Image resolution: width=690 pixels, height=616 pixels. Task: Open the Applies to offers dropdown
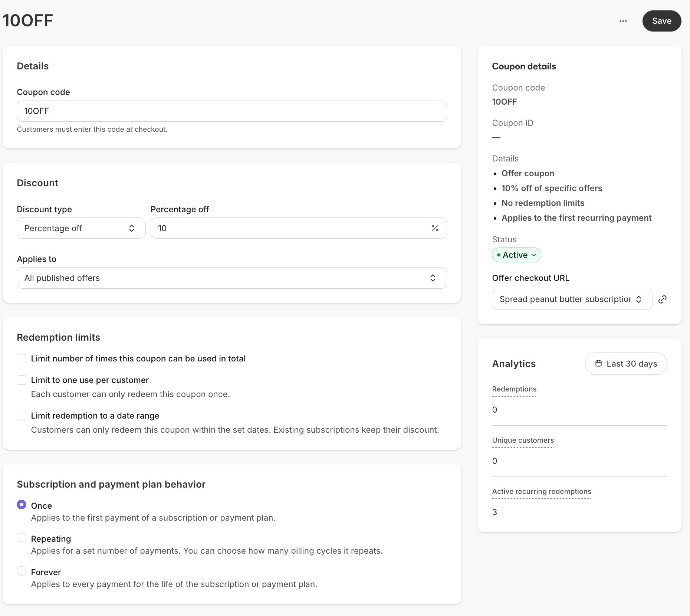click(x=232, y=278)
